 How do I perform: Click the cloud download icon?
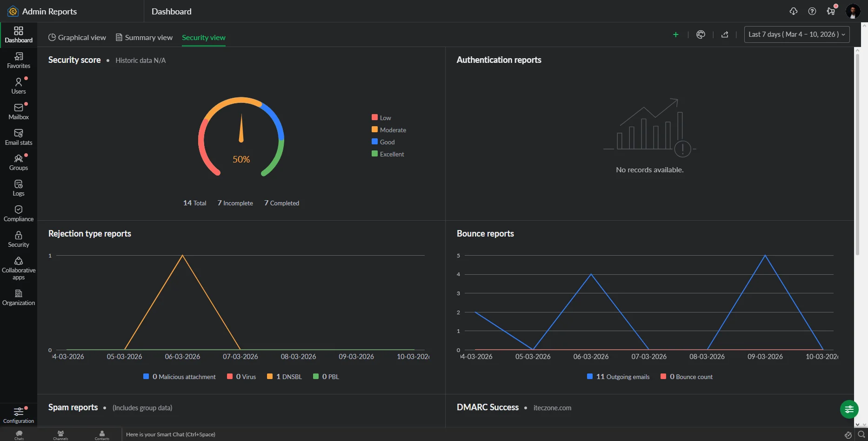[x=794, y=11]
